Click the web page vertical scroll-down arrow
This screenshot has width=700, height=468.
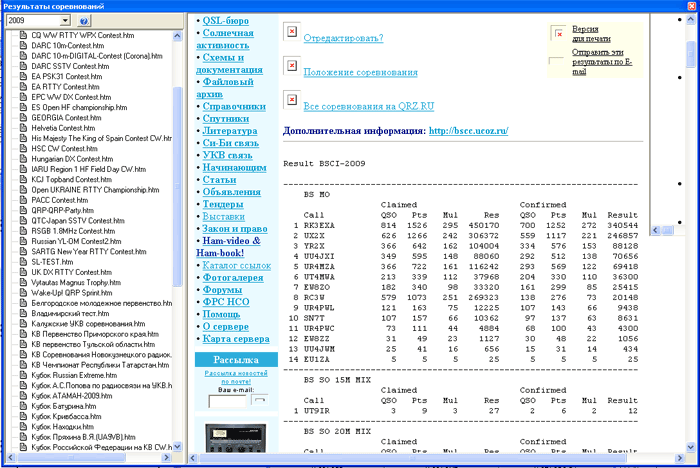pyautogui.click(x=691, y=447)
